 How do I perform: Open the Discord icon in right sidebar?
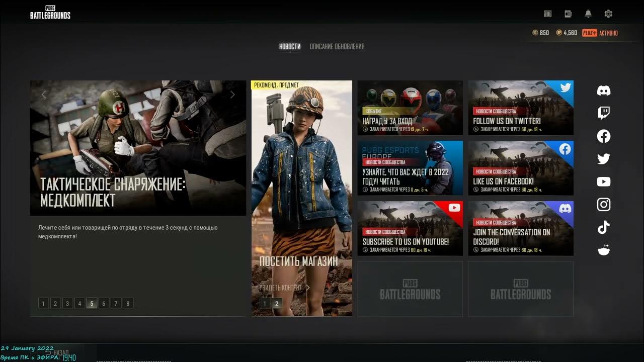click(x=604, y=90)
